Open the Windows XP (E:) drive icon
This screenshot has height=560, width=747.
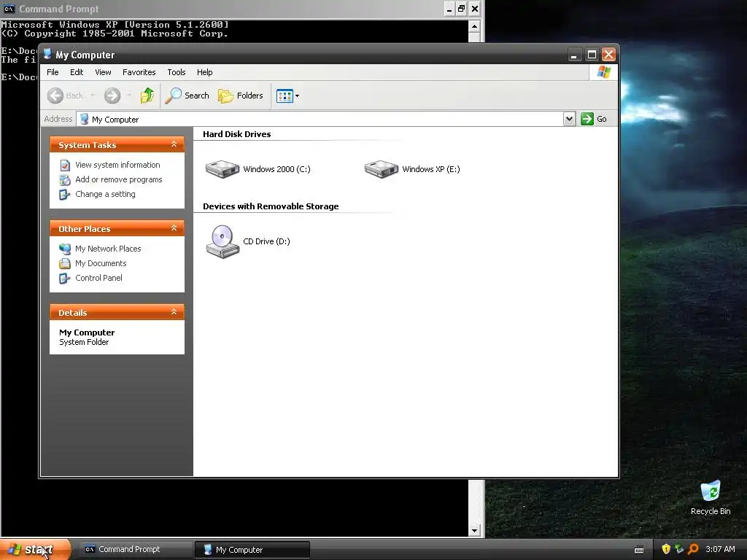pyautogui.click(x=381, y=169)
